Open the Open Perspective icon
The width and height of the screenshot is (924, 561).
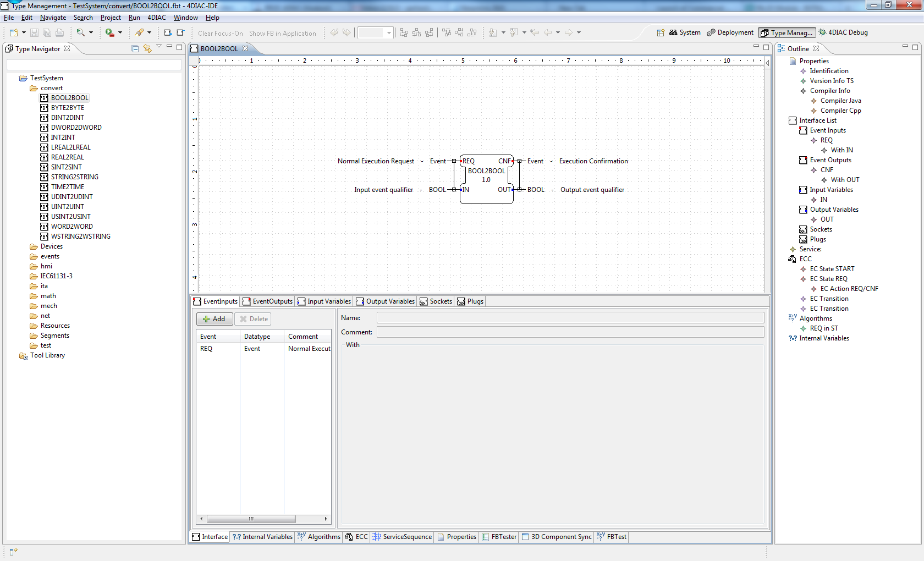(661, 32)
